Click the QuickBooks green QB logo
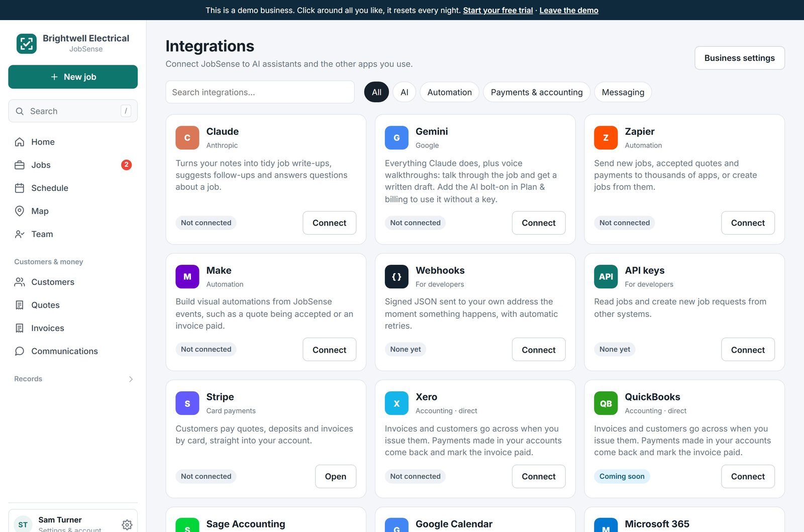Viewport: 804px width, 532px height. click(x=606, y=403)
